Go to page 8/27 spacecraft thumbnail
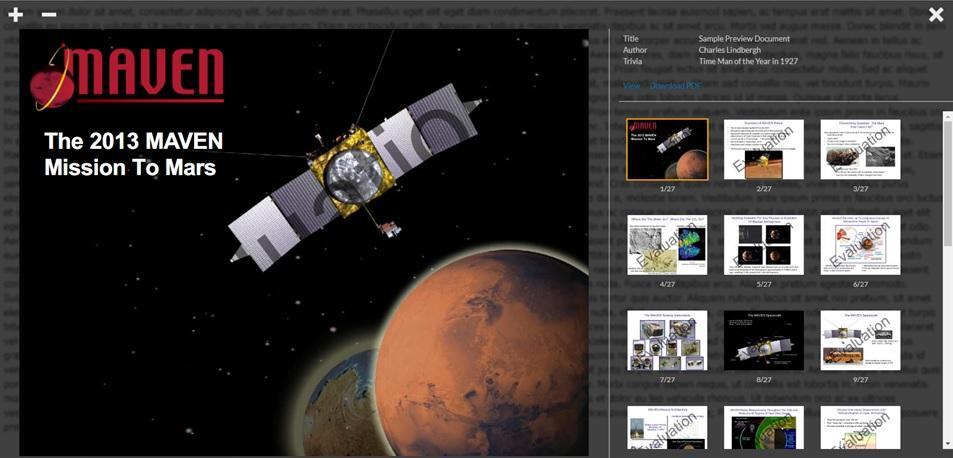 [x=763, y=340]
